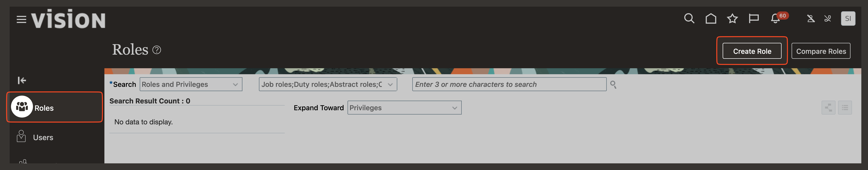This screenshot has width=868, height=170.
Task: Switch to graph view of results
Action: [x=828, y=108]
